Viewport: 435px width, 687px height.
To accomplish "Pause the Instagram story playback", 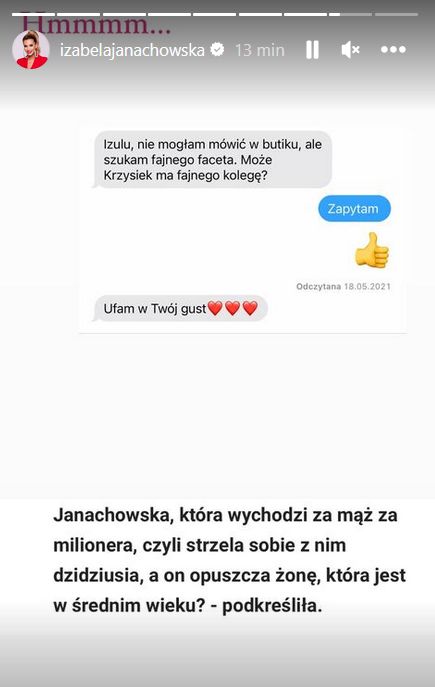I will click(312, 50).
